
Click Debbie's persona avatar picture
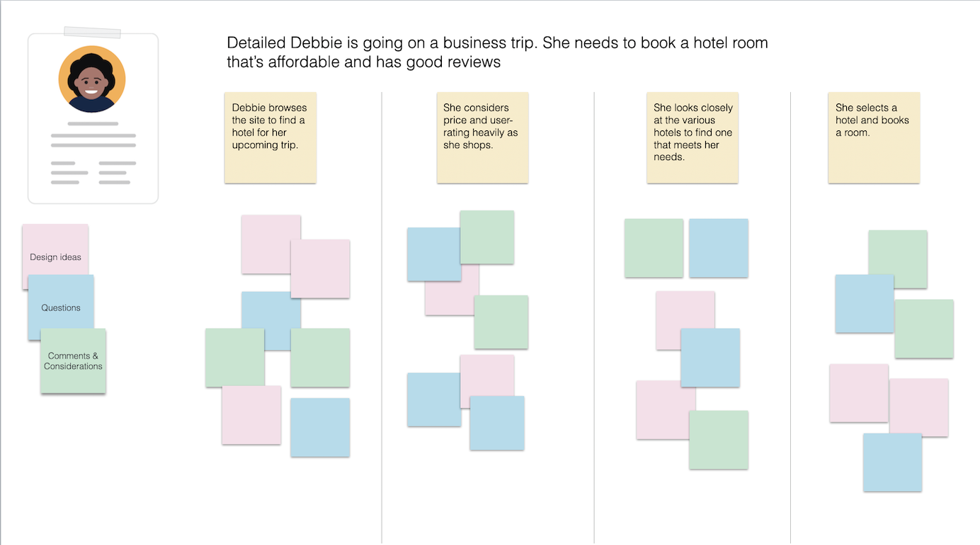(92, 79)
